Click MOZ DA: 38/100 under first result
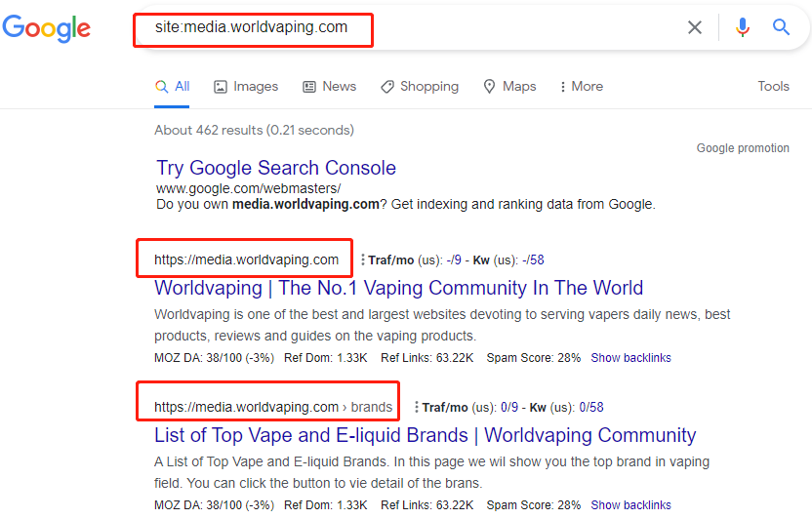Screen dimensions: 812x519 [x=214, y=358]
